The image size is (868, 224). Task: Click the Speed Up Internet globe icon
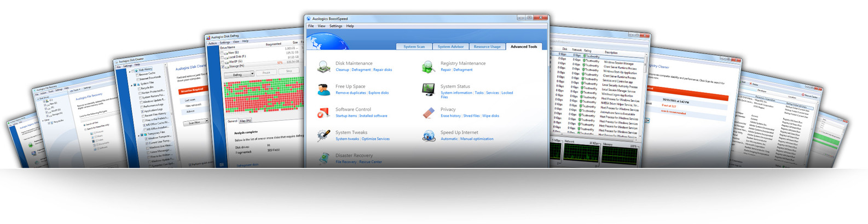(428, 135)
